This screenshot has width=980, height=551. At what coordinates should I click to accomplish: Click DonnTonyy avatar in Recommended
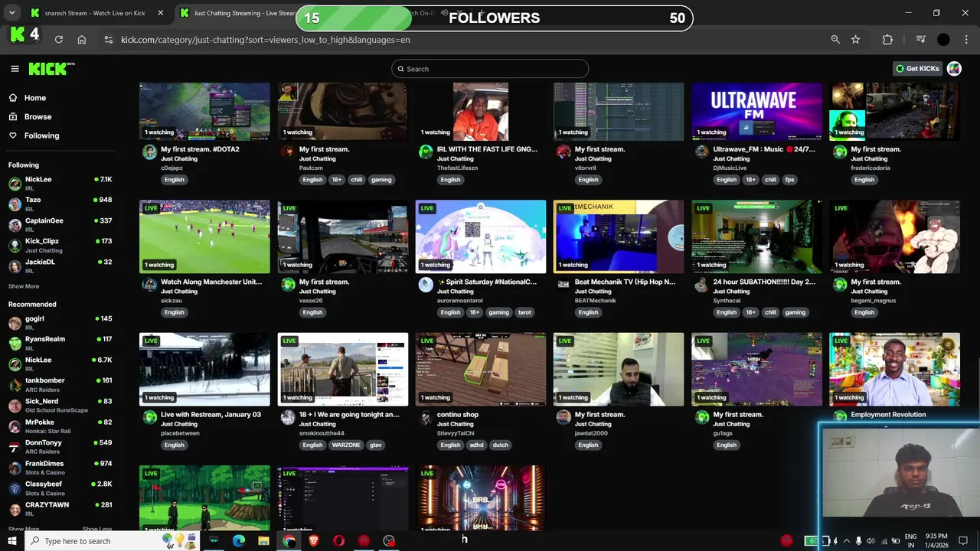pyautogui.click(x=15, y=447)
